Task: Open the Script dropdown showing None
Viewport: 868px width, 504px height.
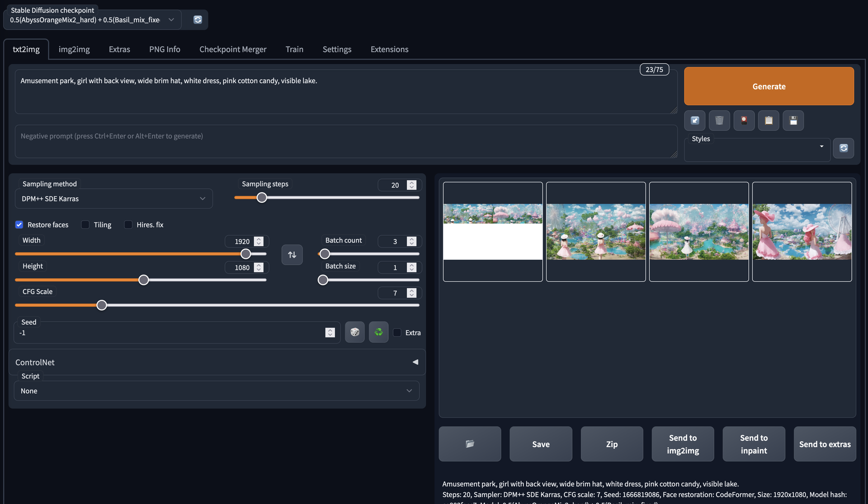Action: [x=217, y=391]
